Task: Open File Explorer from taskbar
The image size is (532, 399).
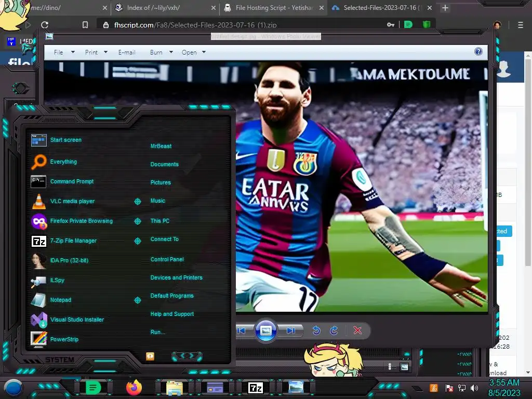Action: tap(175, 388)
